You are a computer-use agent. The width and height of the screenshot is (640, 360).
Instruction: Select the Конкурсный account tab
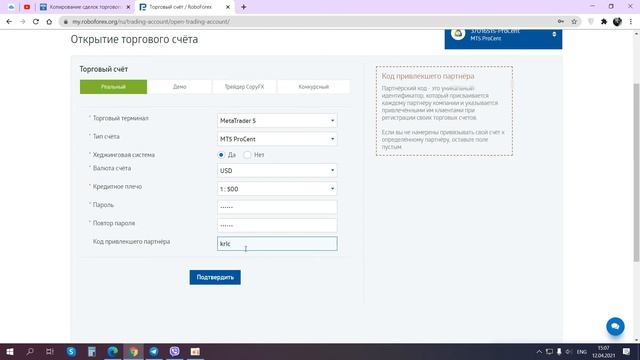(x=313, y=87)
